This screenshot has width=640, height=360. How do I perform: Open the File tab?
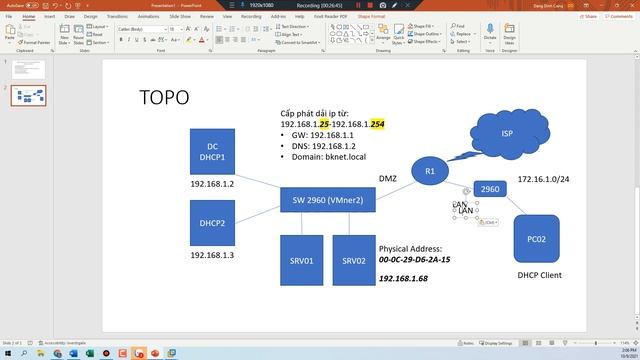[9, 17]
